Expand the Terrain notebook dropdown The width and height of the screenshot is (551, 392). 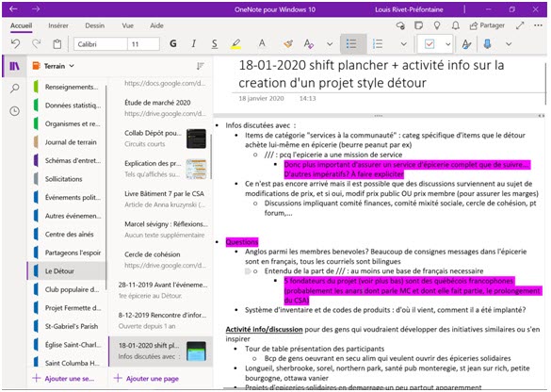pyautogui.click(x=54, y=66)
